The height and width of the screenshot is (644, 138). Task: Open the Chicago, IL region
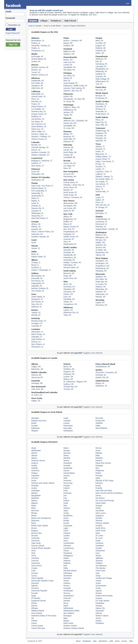point(36,262)
